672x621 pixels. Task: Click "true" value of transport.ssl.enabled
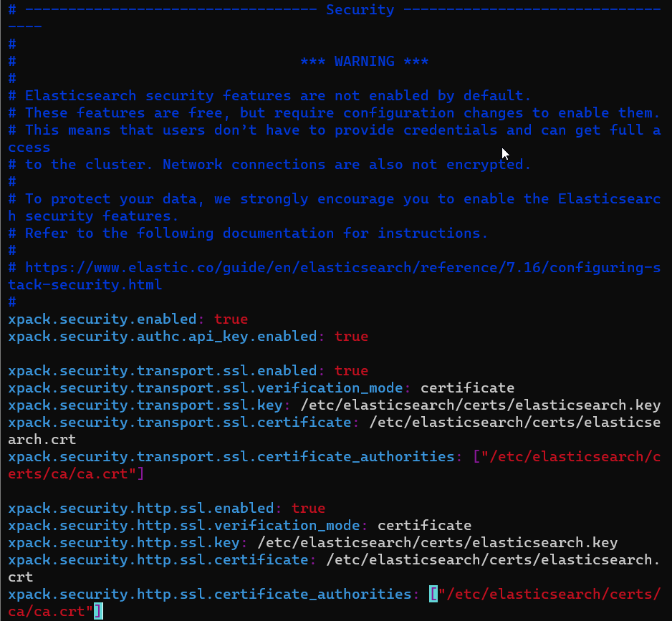[352, 371]
